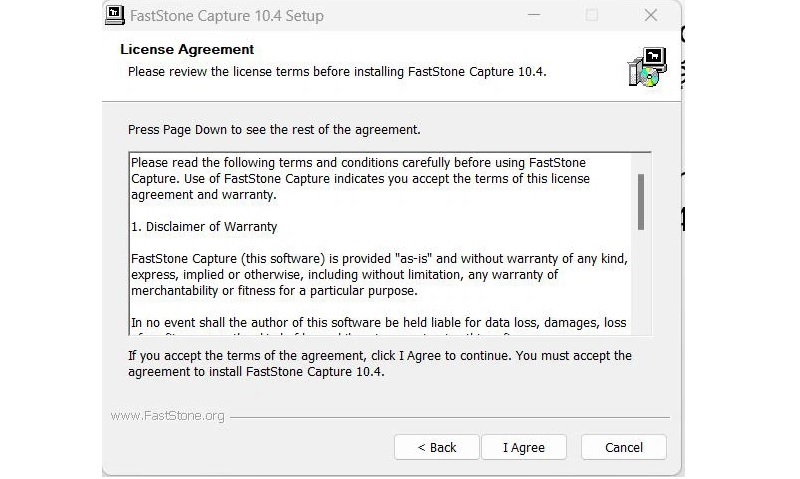
Task: Click the "In no event shall the author" line
Action: [379, 323]
